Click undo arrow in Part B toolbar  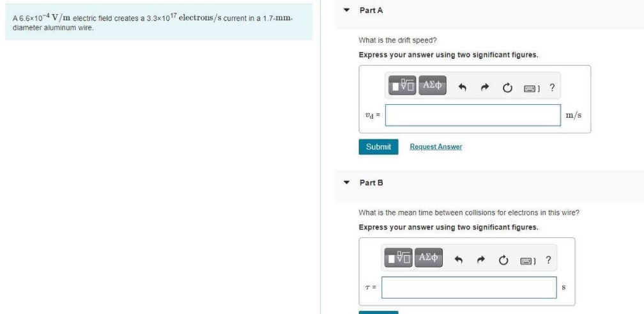(x=458, y=260)
